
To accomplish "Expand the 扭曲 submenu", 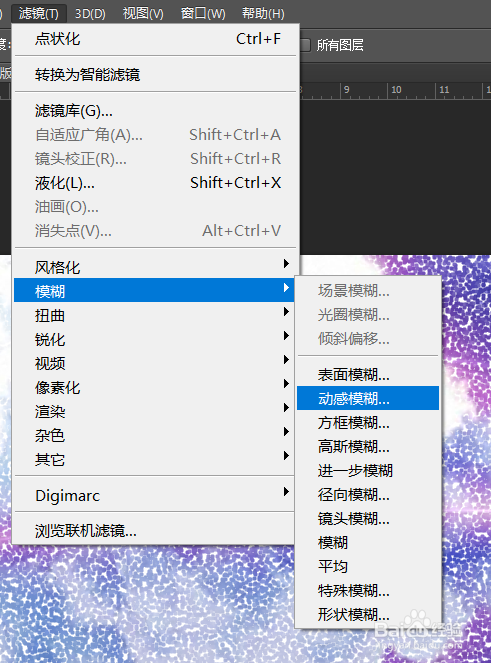I will [154, 315].
